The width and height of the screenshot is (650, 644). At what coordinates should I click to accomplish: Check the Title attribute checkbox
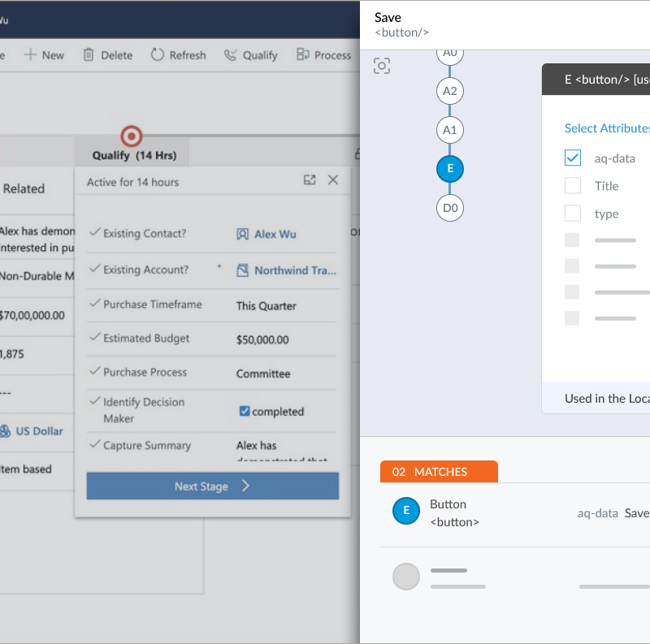point(573,186)
